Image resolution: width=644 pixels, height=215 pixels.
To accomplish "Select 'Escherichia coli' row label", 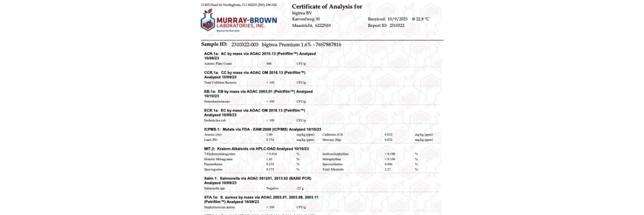I will click(x=215, y=120).
